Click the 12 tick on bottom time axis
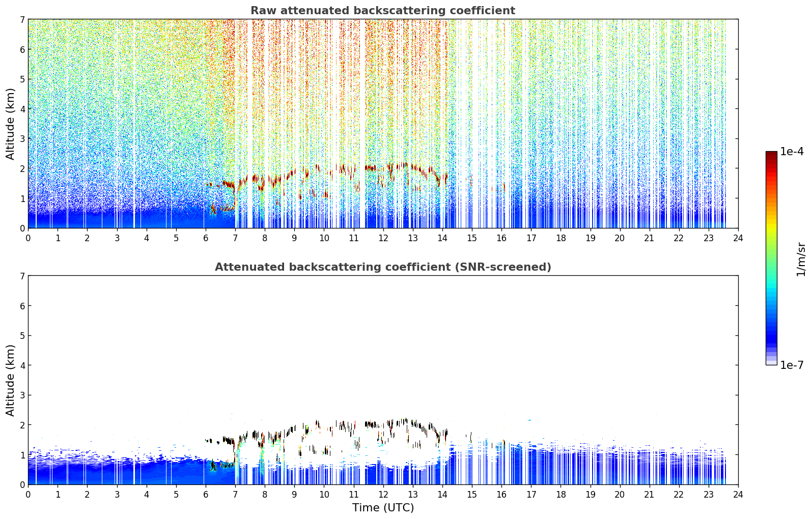The width and height of the screenshot is (812, 519). (383, 494)
